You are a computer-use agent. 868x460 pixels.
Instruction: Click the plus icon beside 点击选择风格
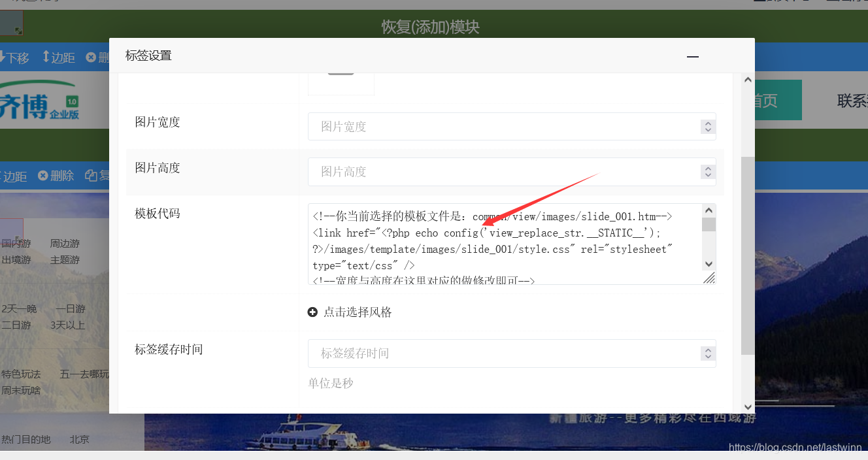(x=312, y=312)
